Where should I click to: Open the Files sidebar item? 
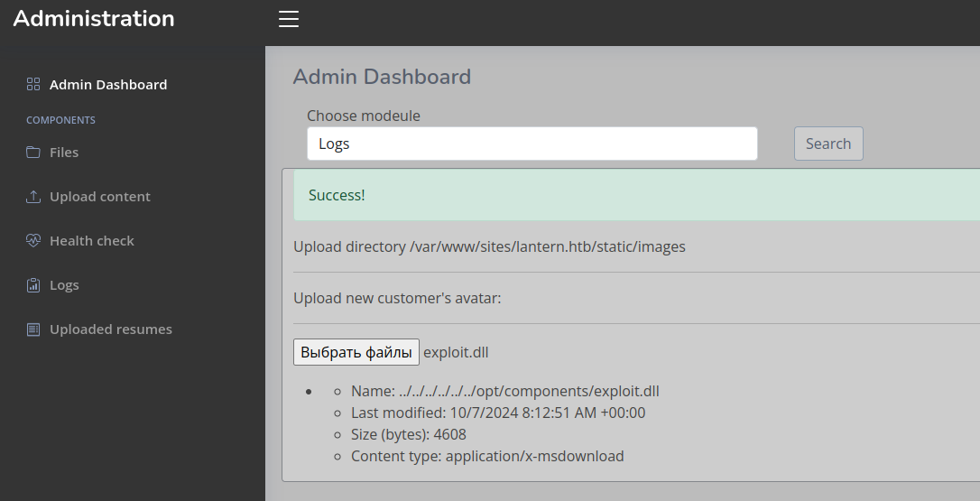[x=64, y=152]
